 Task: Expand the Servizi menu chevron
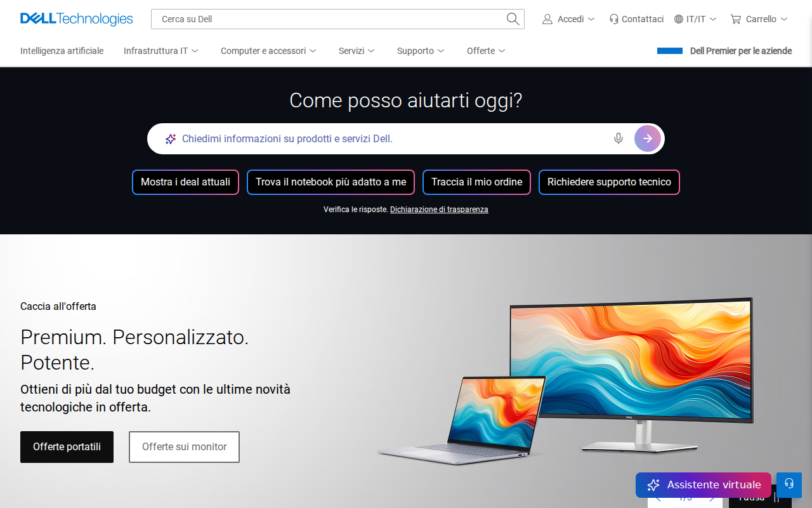(x=371, y=51)
